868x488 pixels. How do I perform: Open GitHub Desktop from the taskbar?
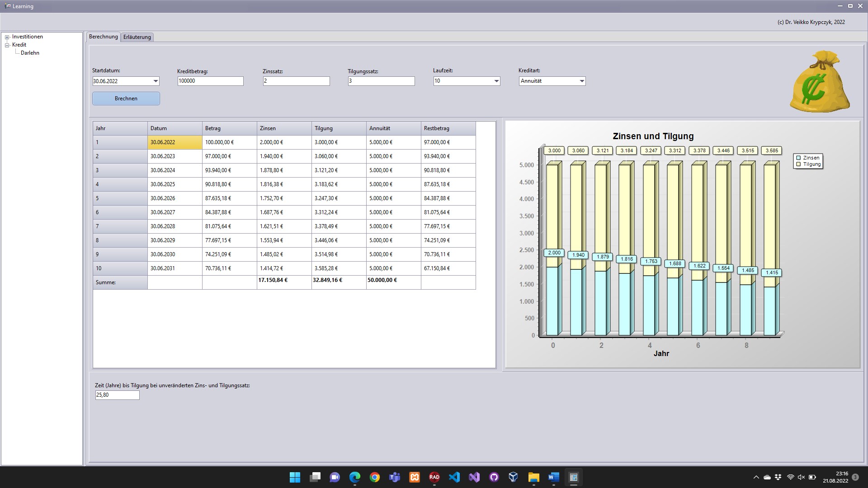coord(494,477)
